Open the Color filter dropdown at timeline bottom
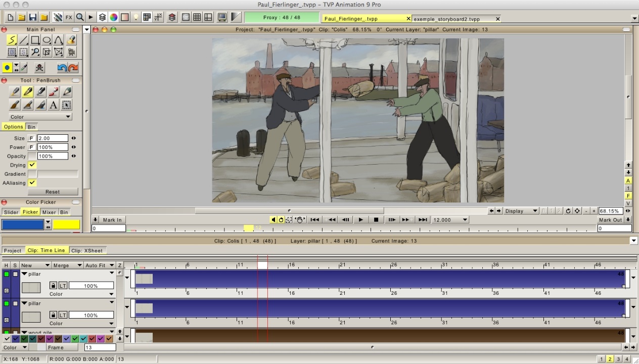 (x=15, y=347)
